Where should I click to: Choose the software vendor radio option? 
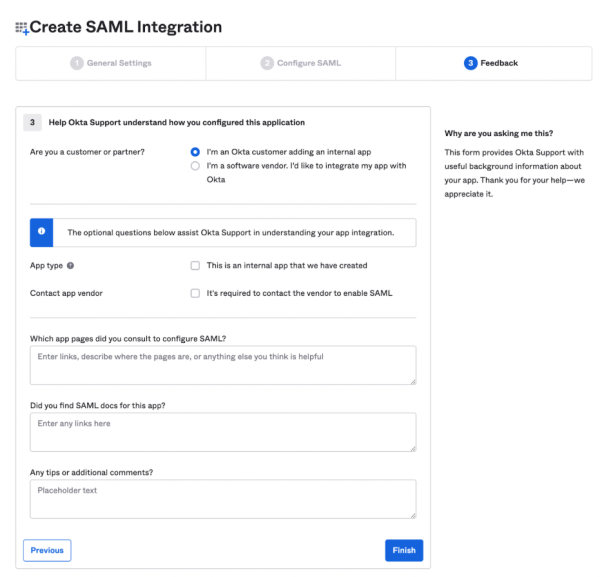point(195,166)
